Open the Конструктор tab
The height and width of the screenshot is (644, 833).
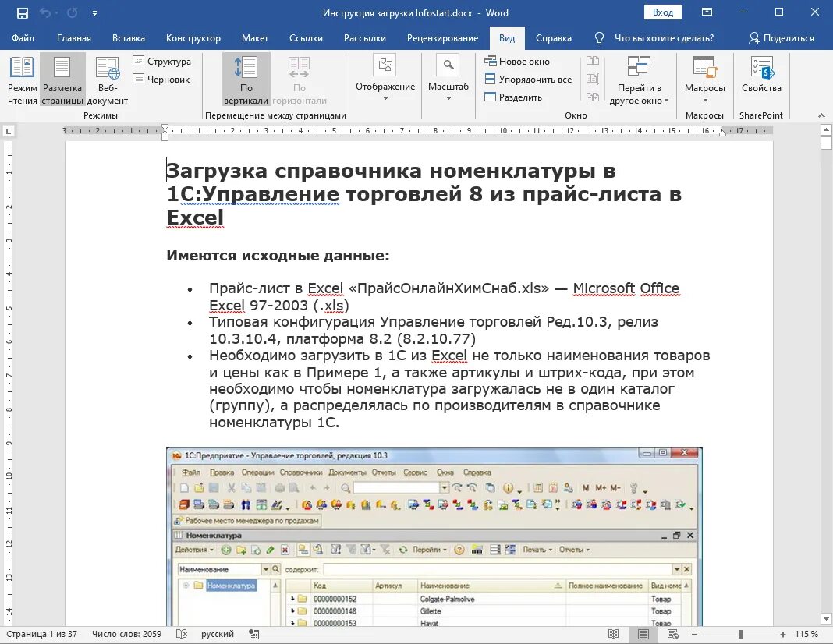193,38
